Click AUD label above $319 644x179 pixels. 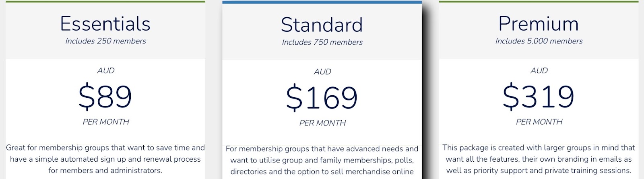coord(539,71)
